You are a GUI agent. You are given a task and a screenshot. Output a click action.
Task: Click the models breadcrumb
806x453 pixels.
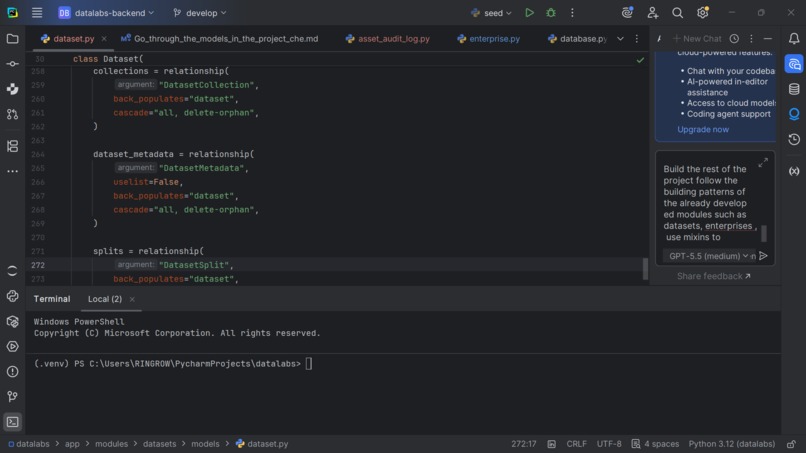[x=205, y=444]
